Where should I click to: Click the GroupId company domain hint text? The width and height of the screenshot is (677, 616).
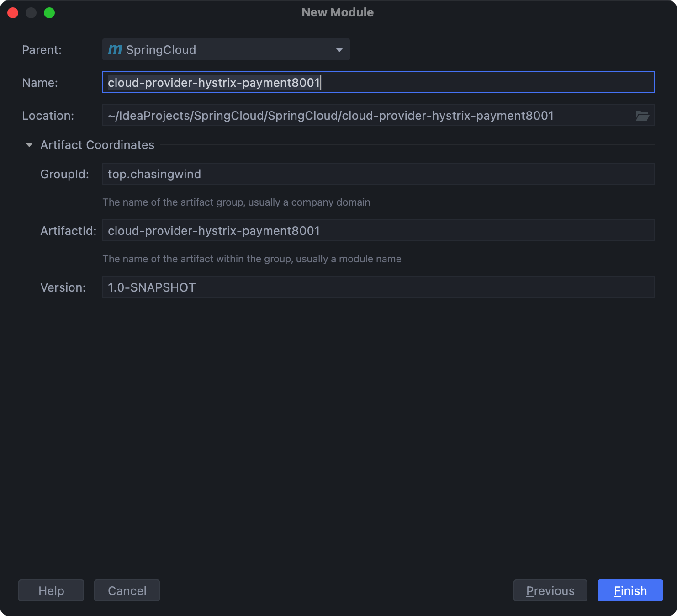236,202
